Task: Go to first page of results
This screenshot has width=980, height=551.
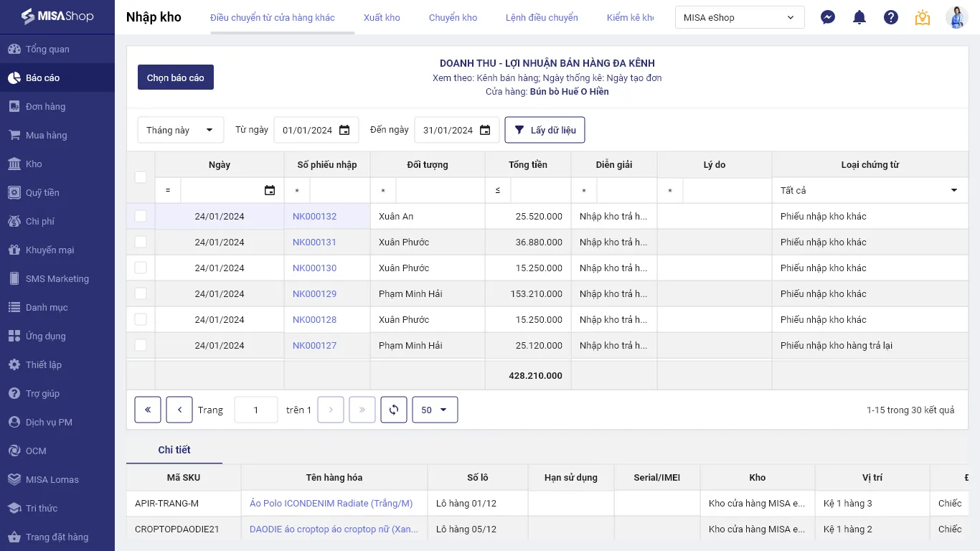Action: pos(148,410)
